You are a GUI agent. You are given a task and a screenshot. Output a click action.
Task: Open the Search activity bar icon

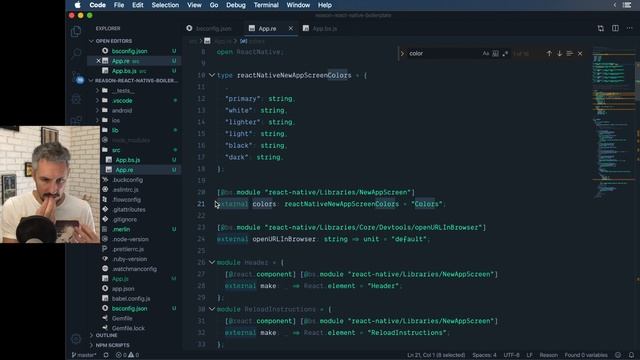pyautogui.click(x=76, y=53)
